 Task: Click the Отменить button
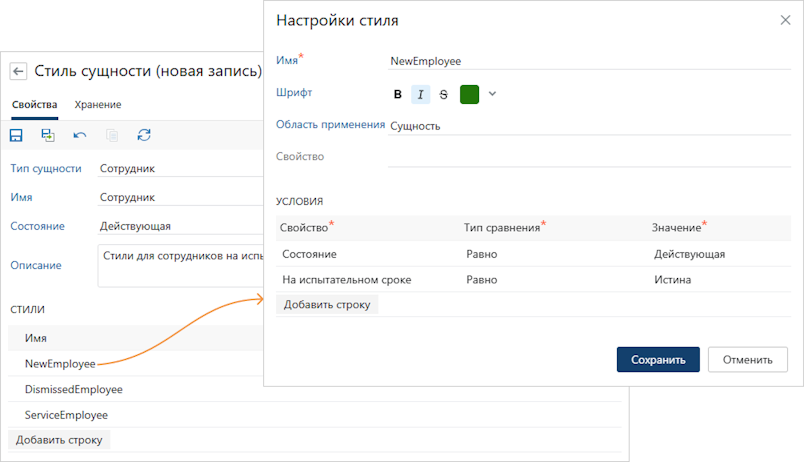click(x=748, y=360)
